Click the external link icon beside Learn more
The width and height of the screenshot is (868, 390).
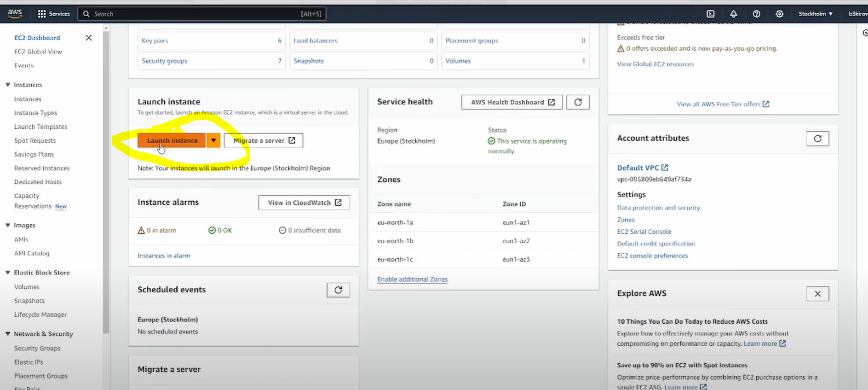coord(782,343)
